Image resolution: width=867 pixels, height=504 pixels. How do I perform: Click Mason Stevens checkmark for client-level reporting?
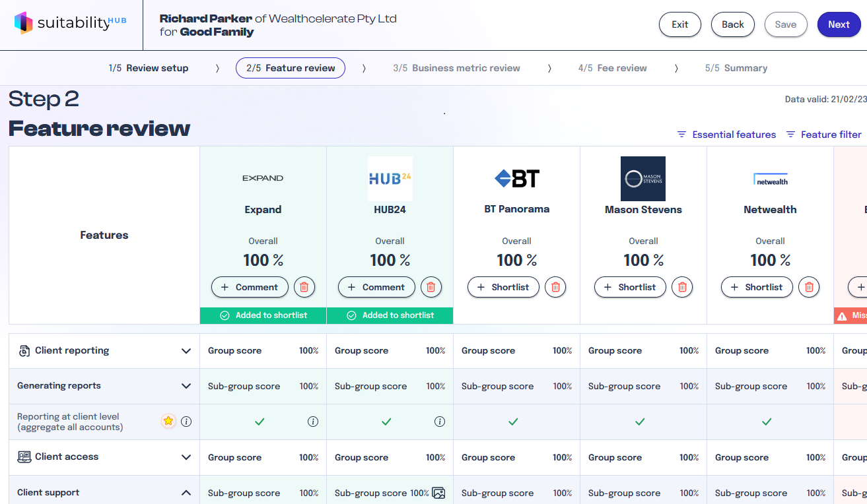[x=640, y=422]
